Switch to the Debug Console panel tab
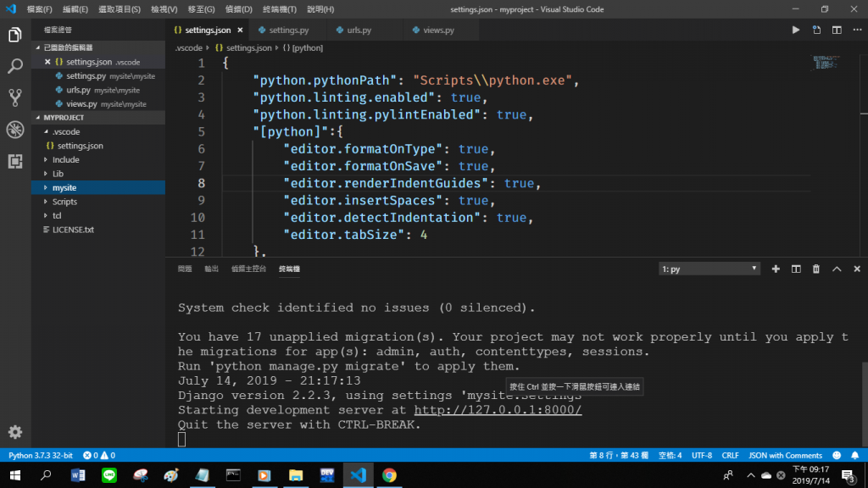 tap(248, 269)
